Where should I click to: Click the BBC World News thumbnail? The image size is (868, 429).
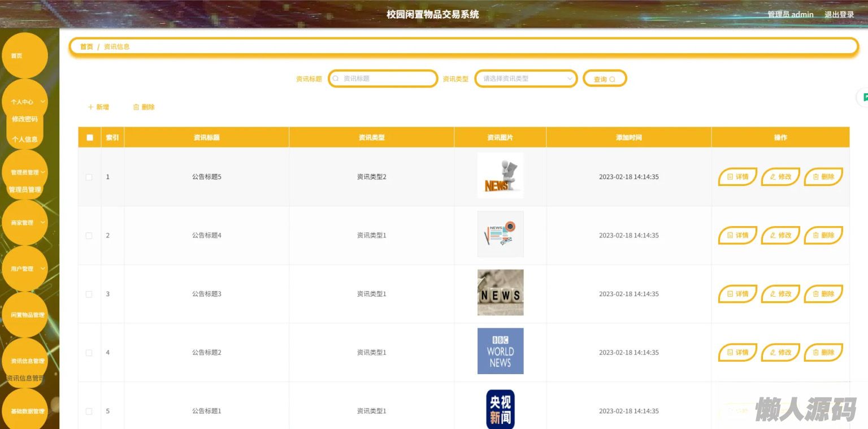500,351
